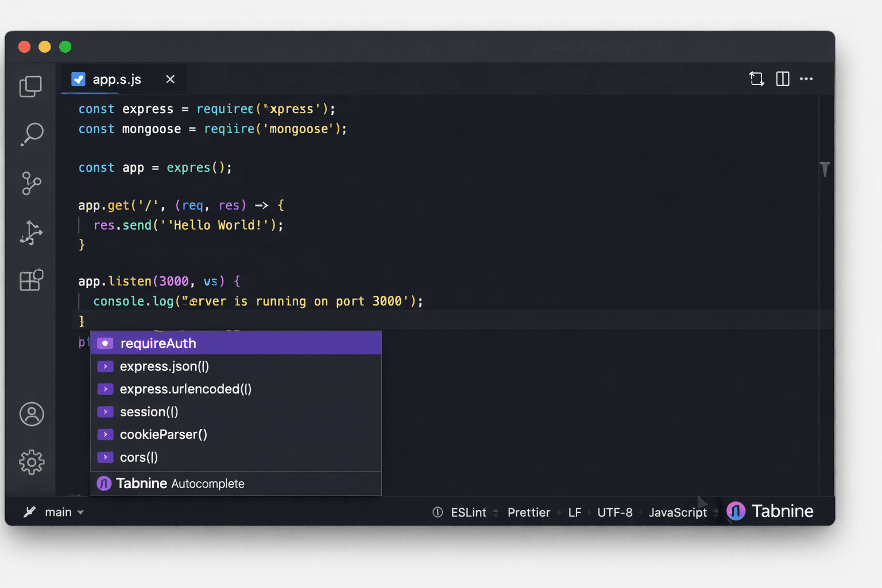
Task: Open the Prettier status item
Action: [529, 512]
